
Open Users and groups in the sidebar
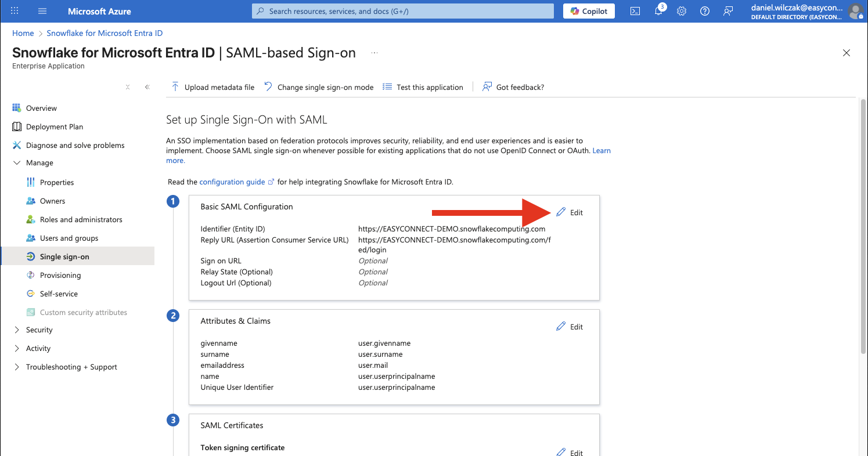tap(69, 238)
